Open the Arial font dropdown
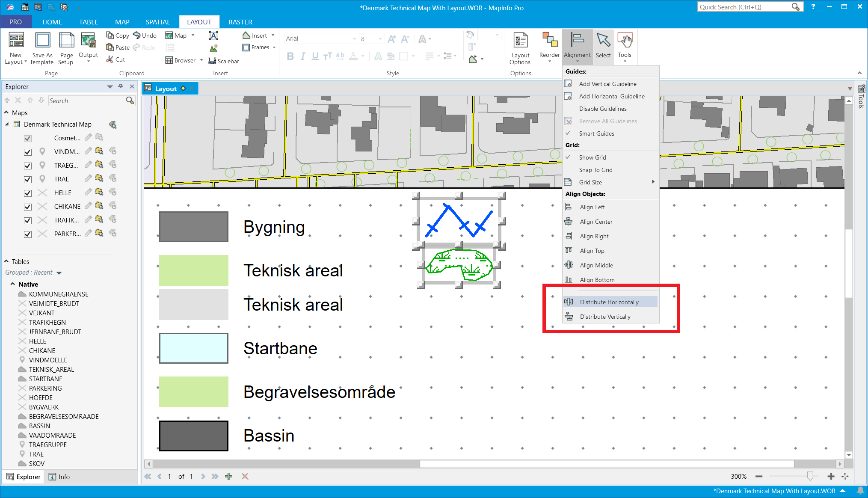868x498 pixels. tap(354, 39)
